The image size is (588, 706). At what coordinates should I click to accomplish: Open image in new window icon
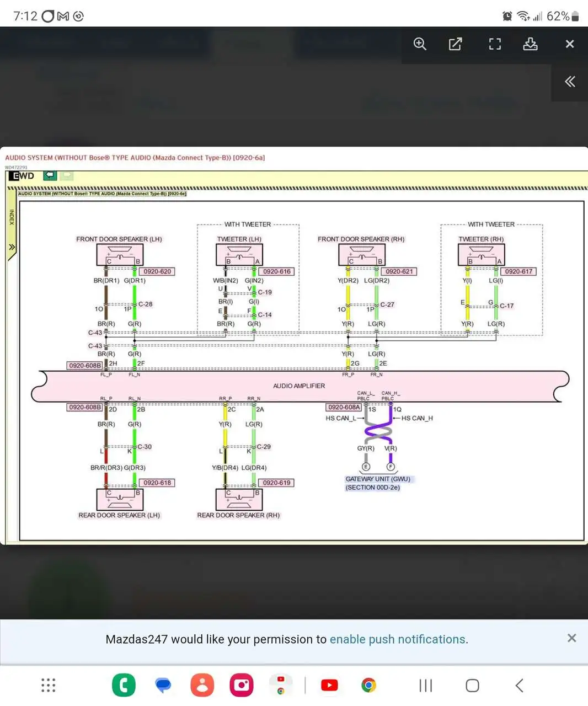point(455,44)
